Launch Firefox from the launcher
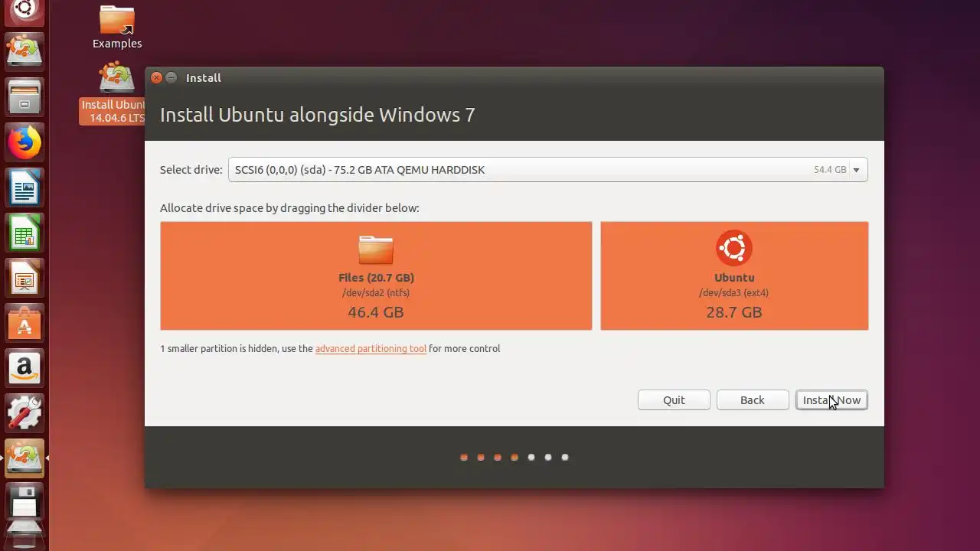This screenshot has height=551, width=980. [x=24, y=142]
